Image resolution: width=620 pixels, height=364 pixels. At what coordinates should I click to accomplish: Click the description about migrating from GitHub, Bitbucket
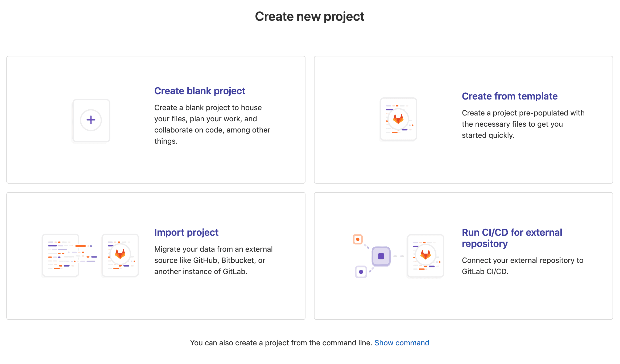click(x=213, y=260)
